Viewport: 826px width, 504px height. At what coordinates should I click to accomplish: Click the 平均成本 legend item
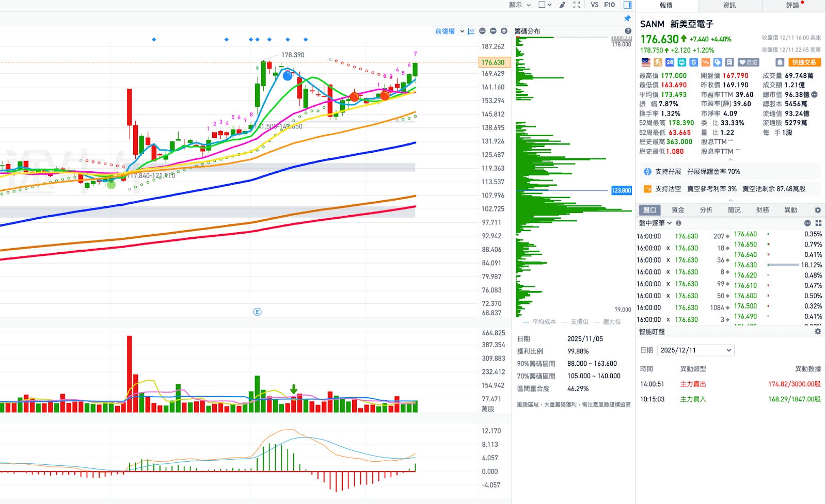[540, 321]
